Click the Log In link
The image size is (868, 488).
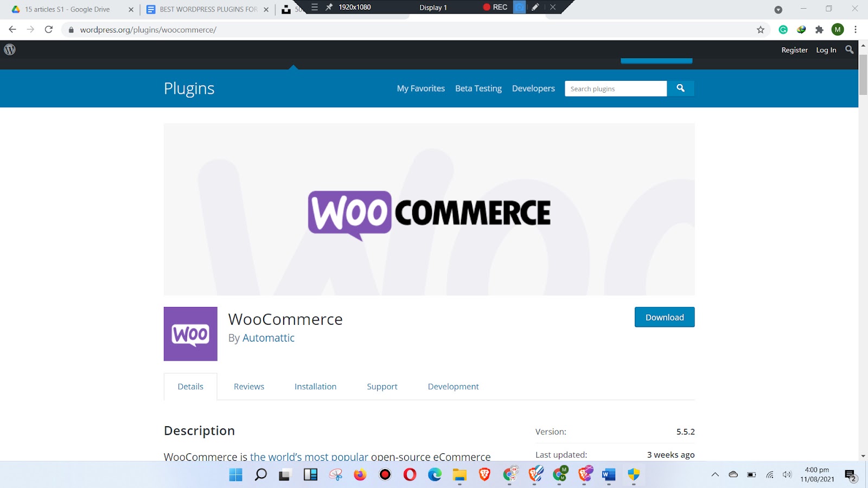point(826,50)
